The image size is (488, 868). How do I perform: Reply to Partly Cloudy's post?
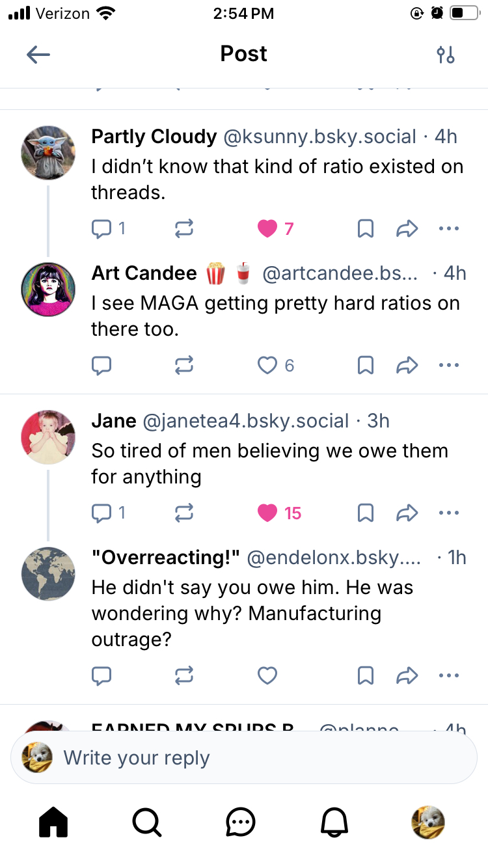(x=102, y=228)
